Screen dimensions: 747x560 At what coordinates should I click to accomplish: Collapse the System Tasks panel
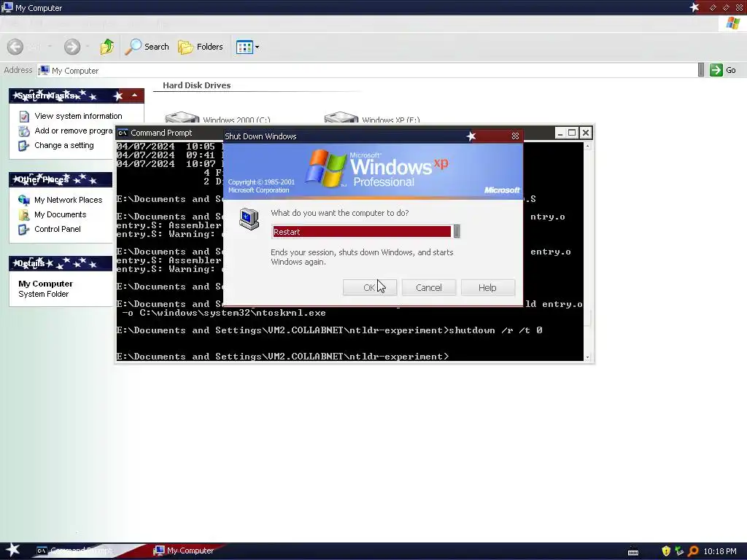pos(135,96)
